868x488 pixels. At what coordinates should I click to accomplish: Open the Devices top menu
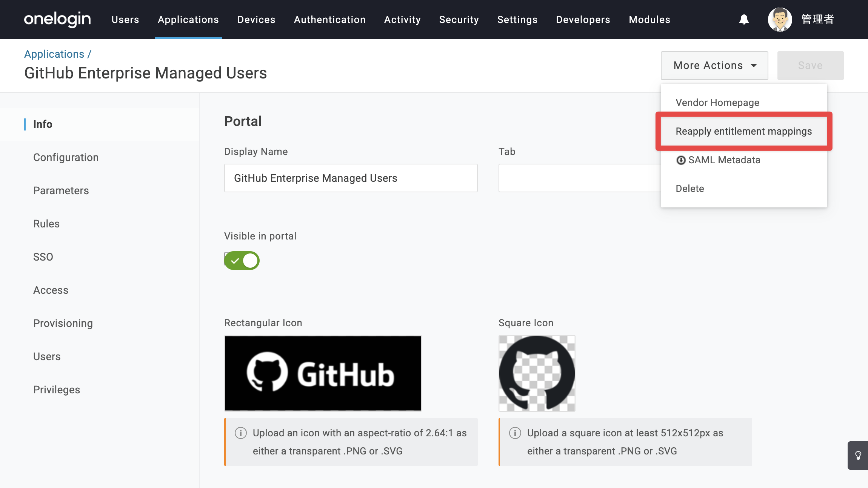[256, 20]
